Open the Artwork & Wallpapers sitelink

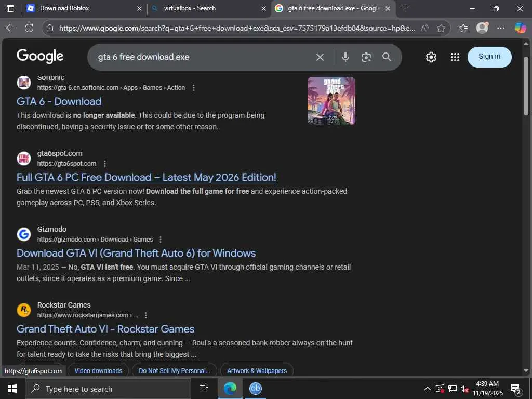pos(257,370)
